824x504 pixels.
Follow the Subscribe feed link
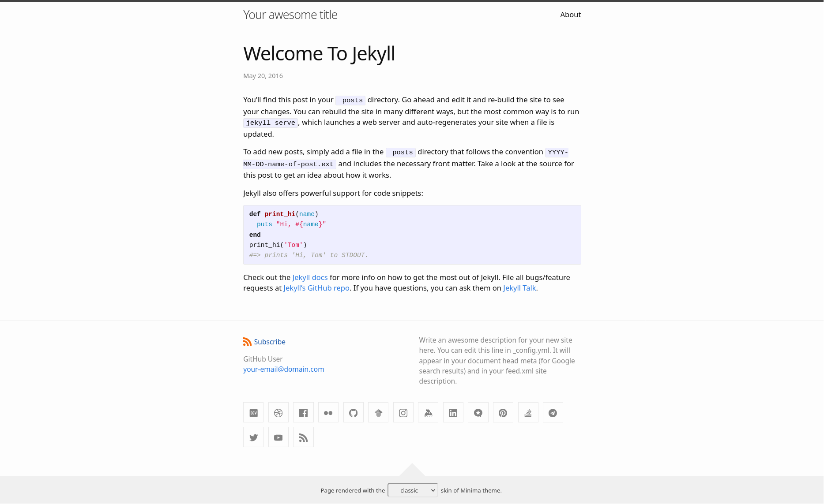270,342
